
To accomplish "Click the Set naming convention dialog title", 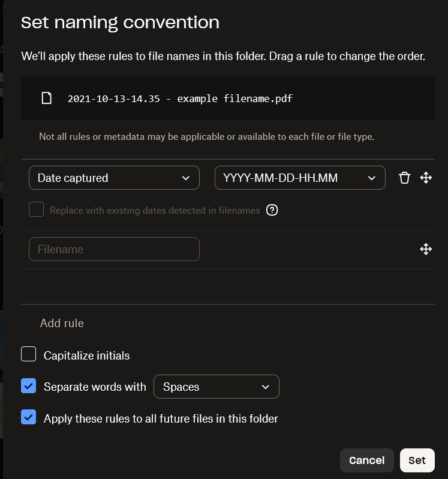I will (120, 23).
